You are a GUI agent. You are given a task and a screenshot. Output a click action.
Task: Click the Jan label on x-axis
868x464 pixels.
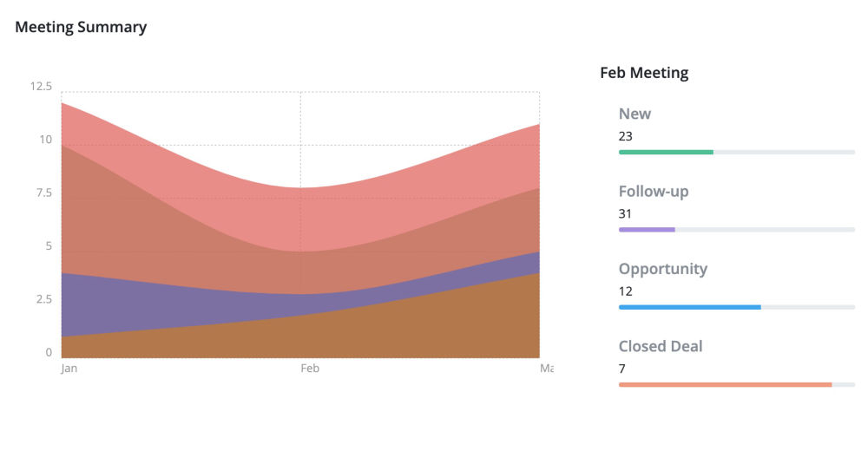69,369
